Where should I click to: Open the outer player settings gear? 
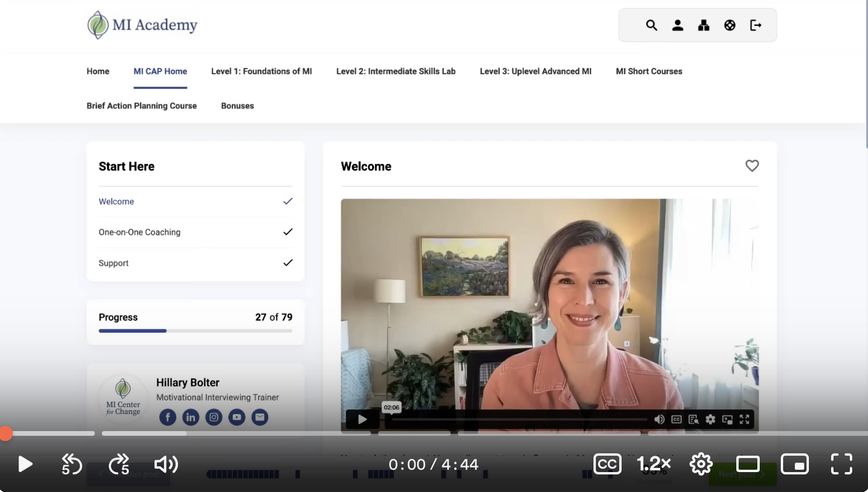click(701, 464)
